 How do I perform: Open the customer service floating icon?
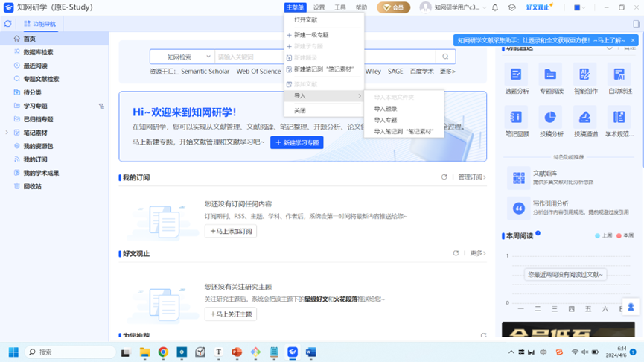[631, 307]
